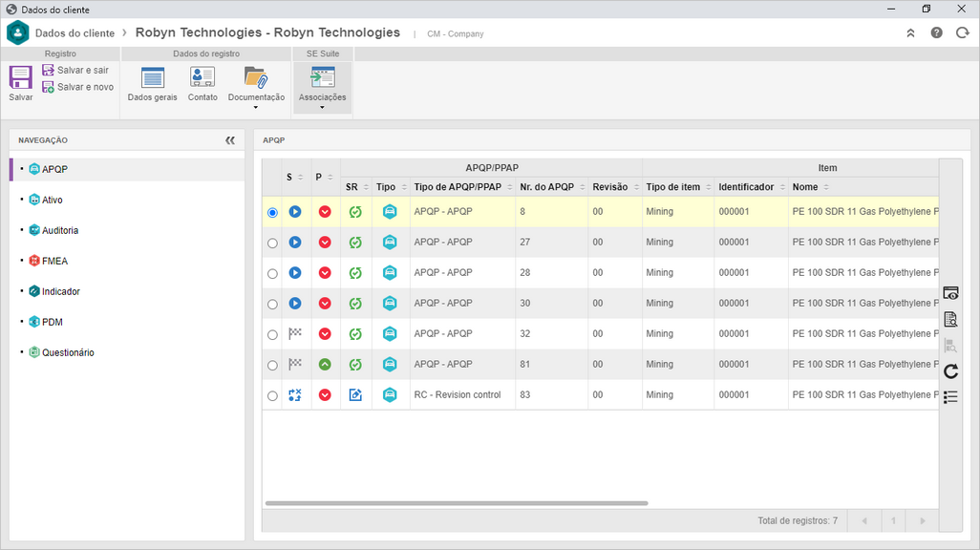Screen dimensions: 980x550
Task: Select Auditoria in navigation panel
Action: tap(60, 231)
